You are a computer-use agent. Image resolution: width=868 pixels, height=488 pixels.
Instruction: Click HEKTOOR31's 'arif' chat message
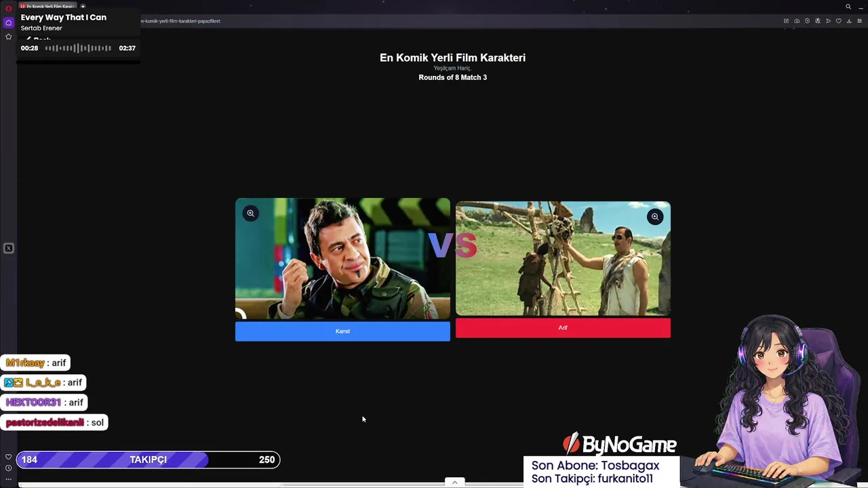(45, 403)
